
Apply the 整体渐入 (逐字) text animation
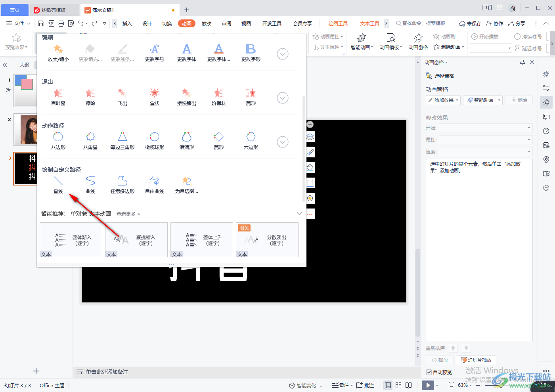click(x=71, y=240)
